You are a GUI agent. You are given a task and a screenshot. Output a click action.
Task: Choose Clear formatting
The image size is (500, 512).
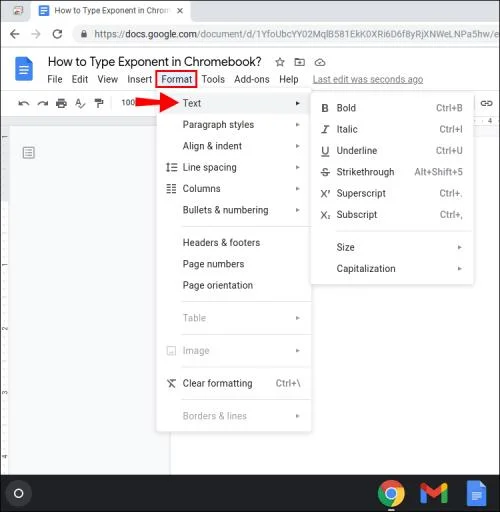click(234, 383)
